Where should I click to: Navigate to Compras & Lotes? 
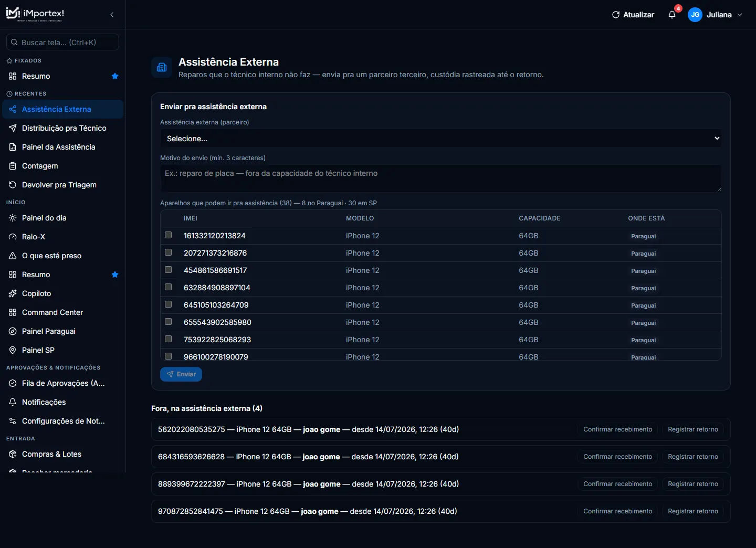tap(63, 454)
